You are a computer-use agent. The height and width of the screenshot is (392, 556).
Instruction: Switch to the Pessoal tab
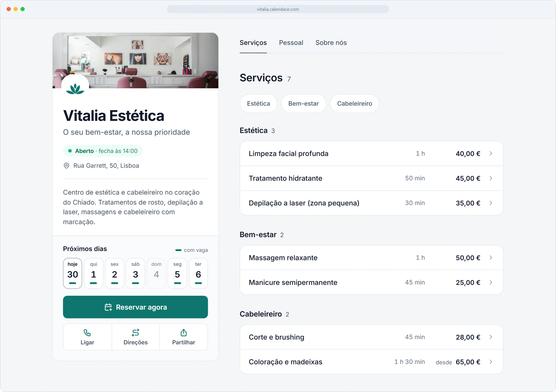(x=291, y=43)
